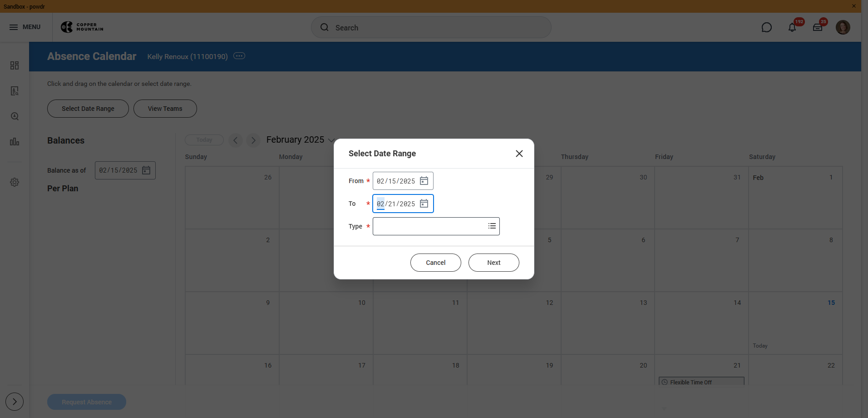The width and height of the screenshot is (868, 418).
Task: Open calendar picker for To date
Action: tap(424, 204)
